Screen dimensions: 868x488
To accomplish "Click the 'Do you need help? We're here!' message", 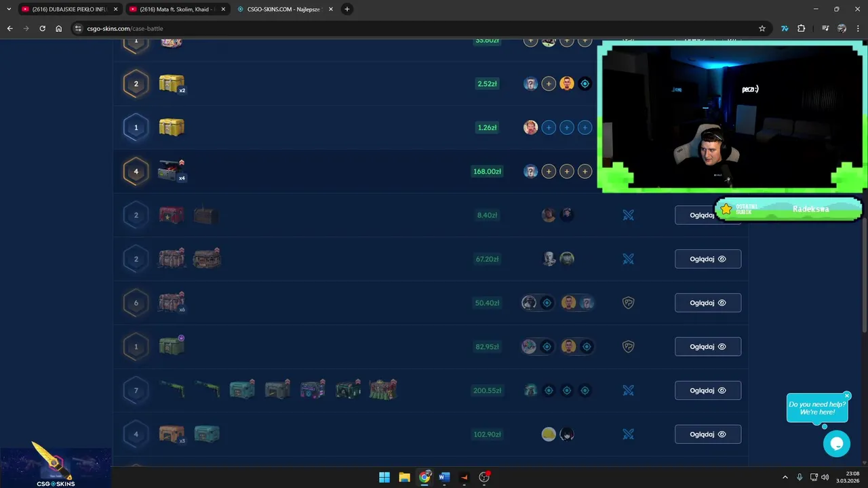I will point(817,408).
